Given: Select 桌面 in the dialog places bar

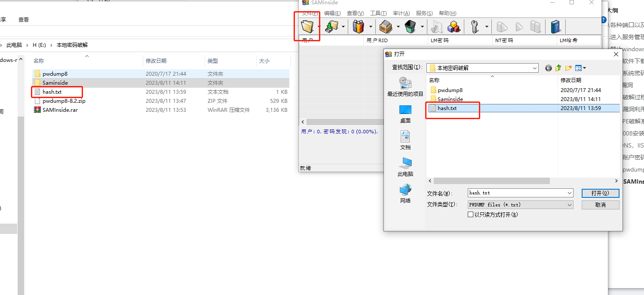Looking at the screenshot, I should point(405,114).
